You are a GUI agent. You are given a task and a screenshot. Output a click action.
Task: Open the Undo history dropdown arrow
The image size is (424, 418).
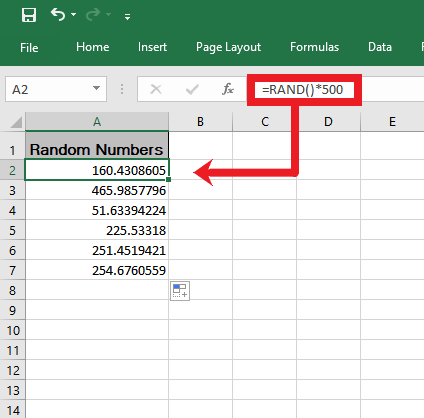73,15
